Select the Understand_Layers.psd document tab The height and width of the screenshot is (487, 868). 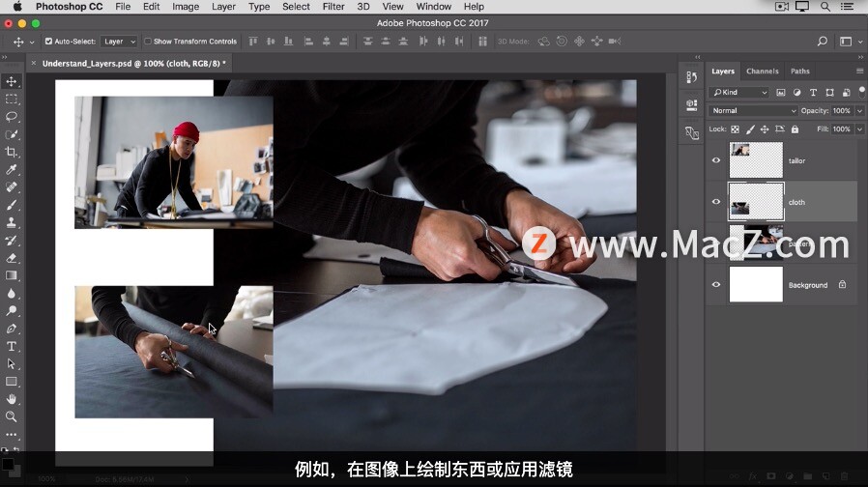pyautogui.click(x=134, y=64)
